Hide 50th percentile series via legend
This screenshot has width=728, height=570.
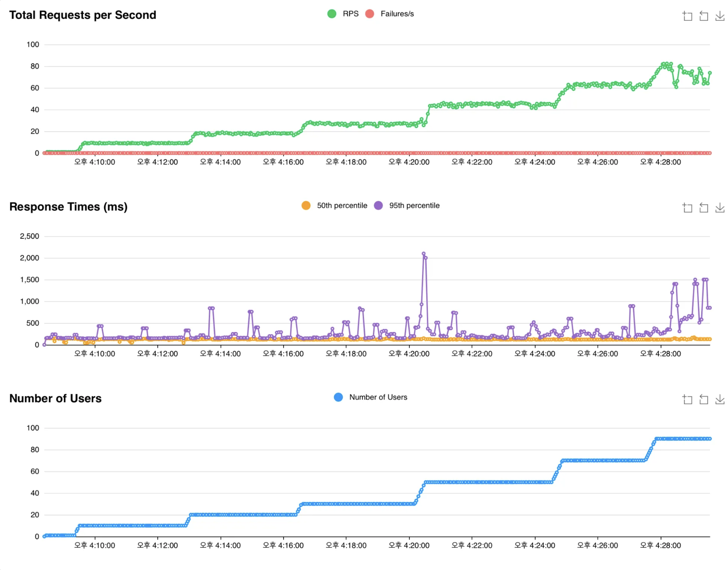(342, 205)
